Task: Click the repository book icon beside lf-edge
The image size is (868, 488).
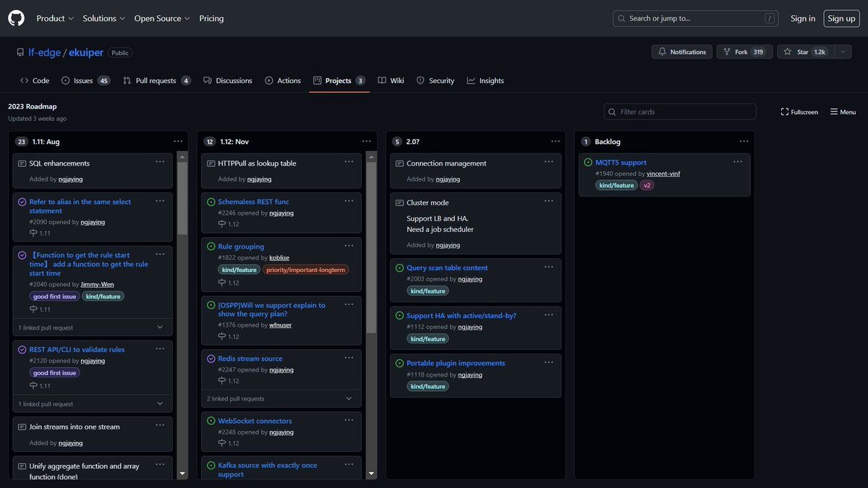Action: point(20,53)
